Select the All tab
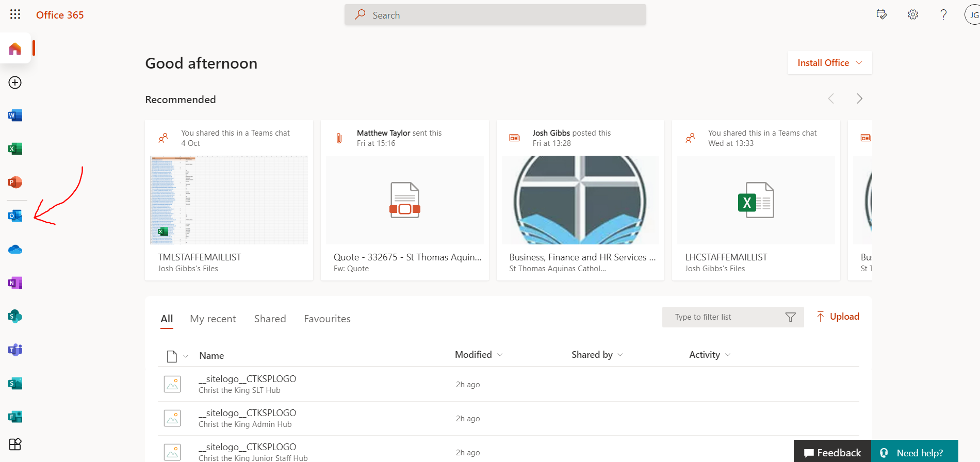Viewport: 980px width, 462px height. [x=167, y=319]
